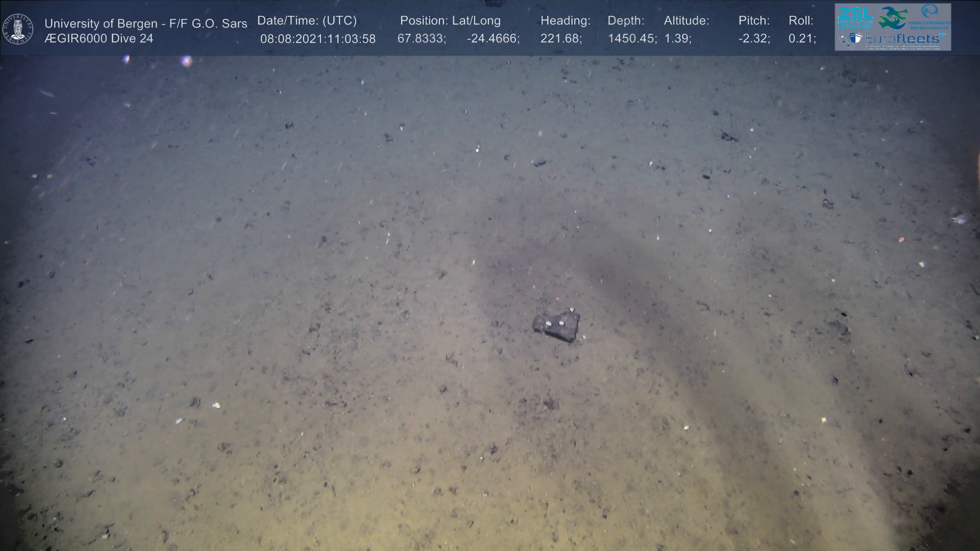Screen dimensions: 980x551
Task: Click the roll value 0.21
Action: (x=801, y=39)
